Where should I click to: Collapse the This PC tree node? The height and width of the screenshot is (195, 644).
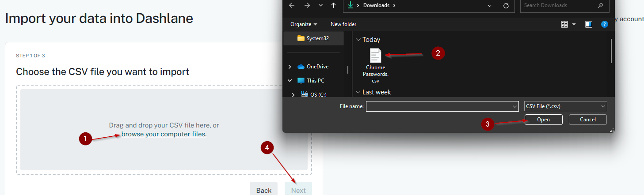coord(290,81)
